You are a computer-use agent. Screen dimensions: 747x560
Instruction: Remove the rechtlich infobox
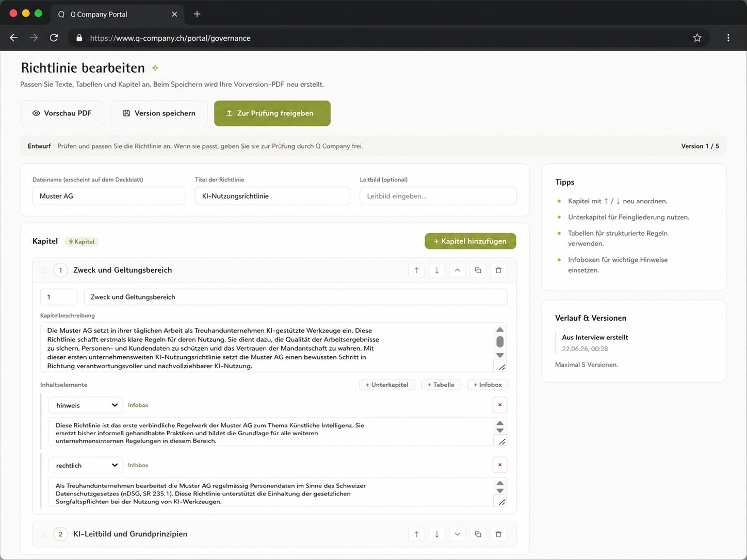(500, 465)
